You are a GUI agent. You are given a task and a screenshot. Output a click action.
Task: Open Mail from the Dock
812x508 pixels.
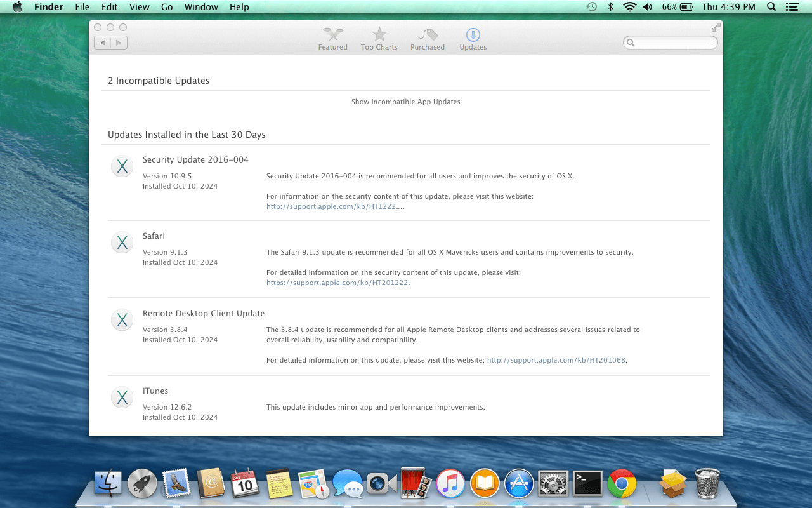(x=176, y=484)
